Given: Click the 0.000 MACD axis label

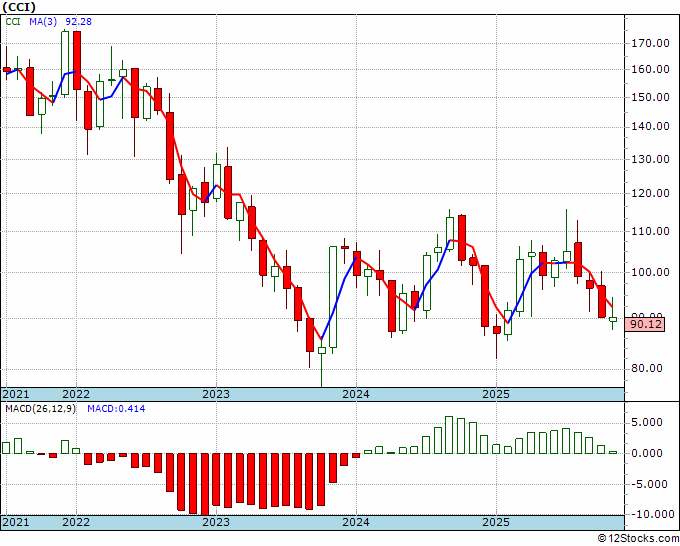Looking at the screenshot, I should [647, 454].
